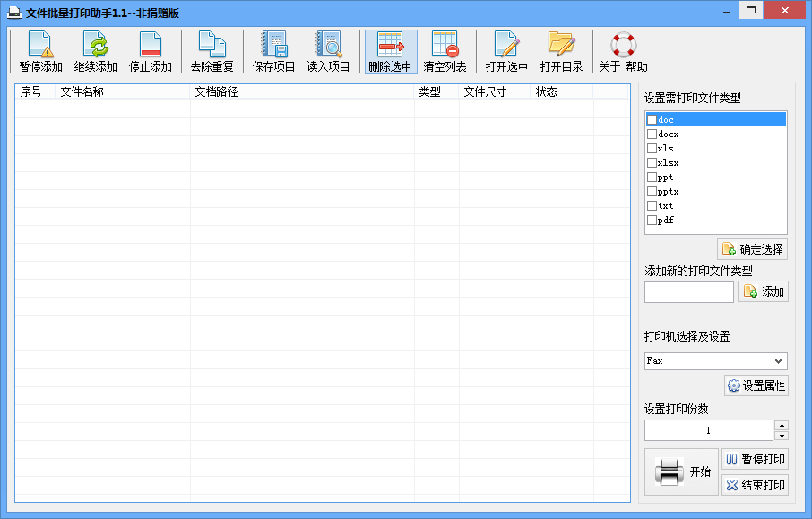812x519 pixels.
Task: Click the 序号 column header
Action: click(x=35, y=91)
